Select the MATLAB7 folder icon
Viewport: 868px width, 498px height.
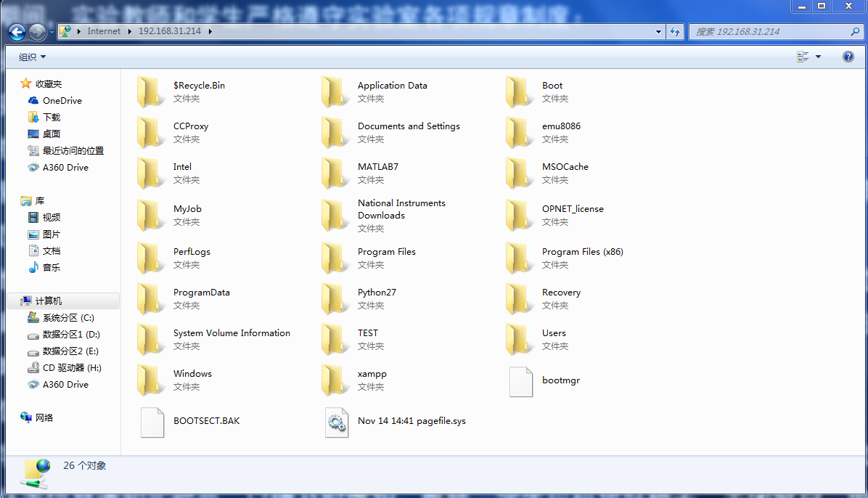(x=335, y=174)
